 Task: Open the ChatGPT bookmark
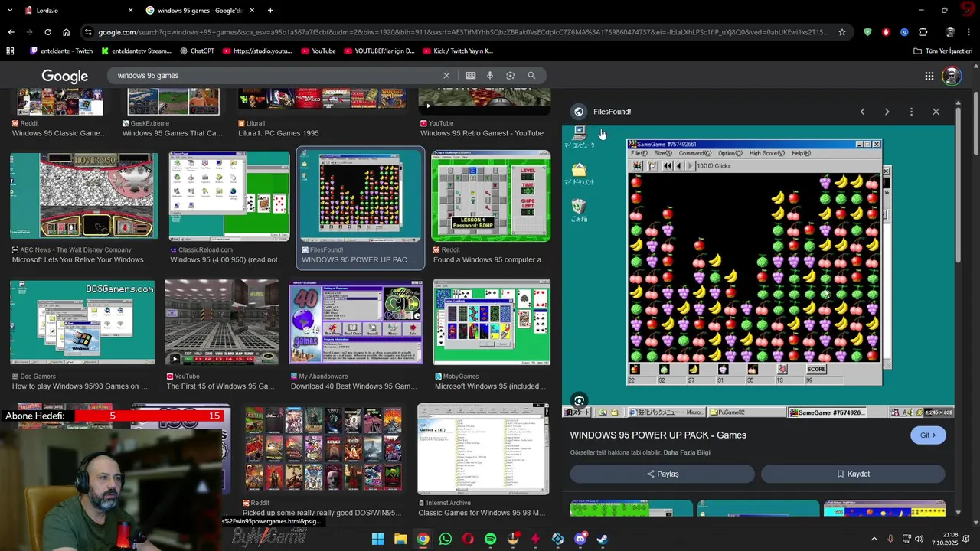coord(197,51)
